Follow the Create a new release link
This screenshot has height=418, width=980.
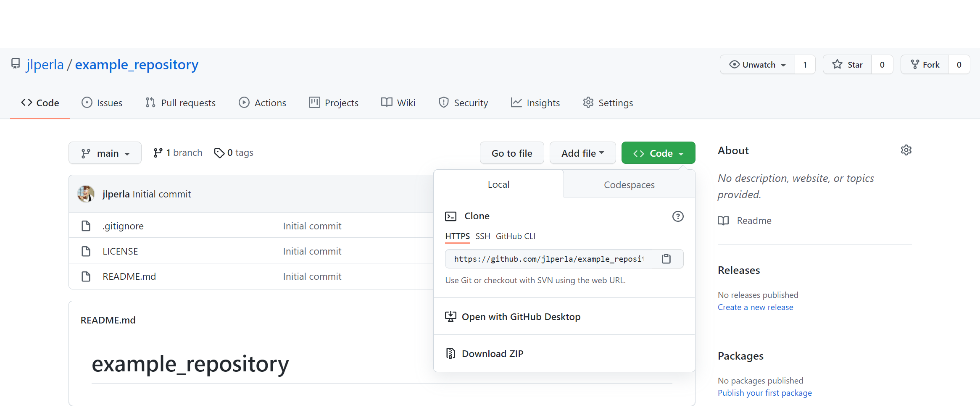click(x=755, y=308)
